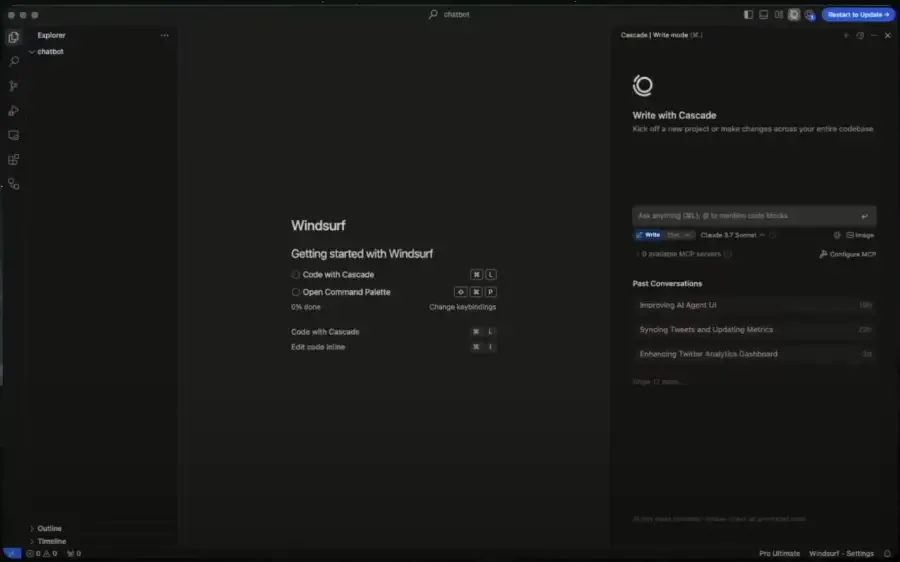Collapse the chatbot folder in Explorer
The image size is (900, 562).
[x=33, y=52]
